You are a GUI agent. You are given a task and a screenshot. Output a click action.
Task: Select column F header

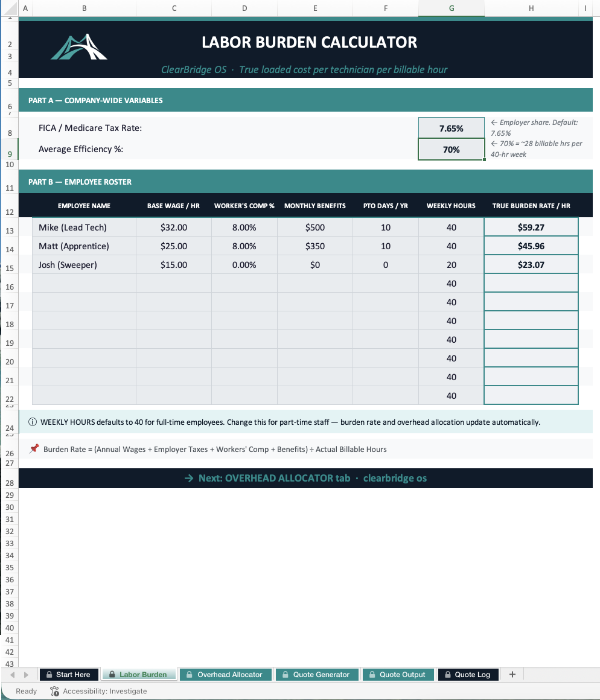[386, 8]
